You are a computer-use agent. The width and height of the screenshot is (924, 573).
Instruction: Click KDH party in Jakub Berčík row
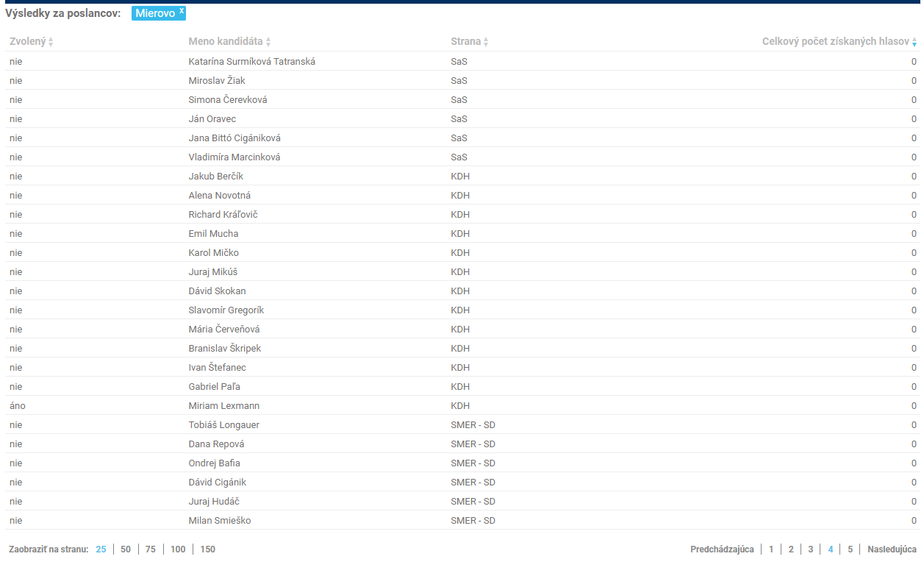coord(460,177)
